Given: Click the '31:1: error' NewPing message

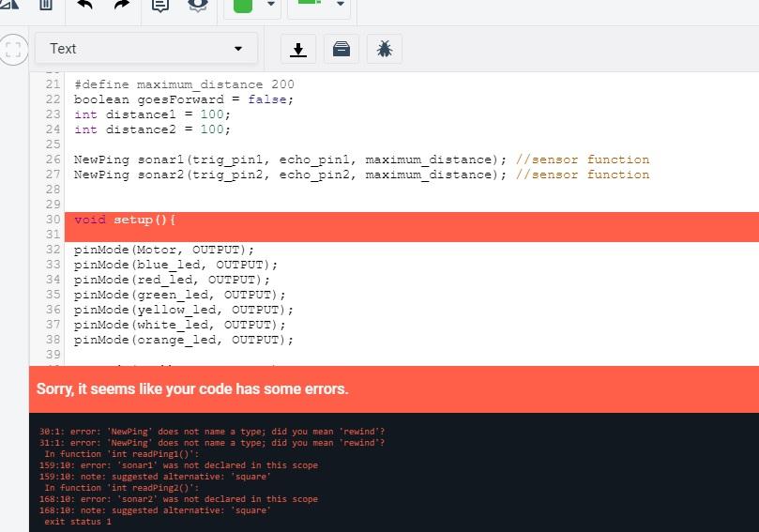Looking at the screenshot, I should pyautogui.click(x=211, y=443).
